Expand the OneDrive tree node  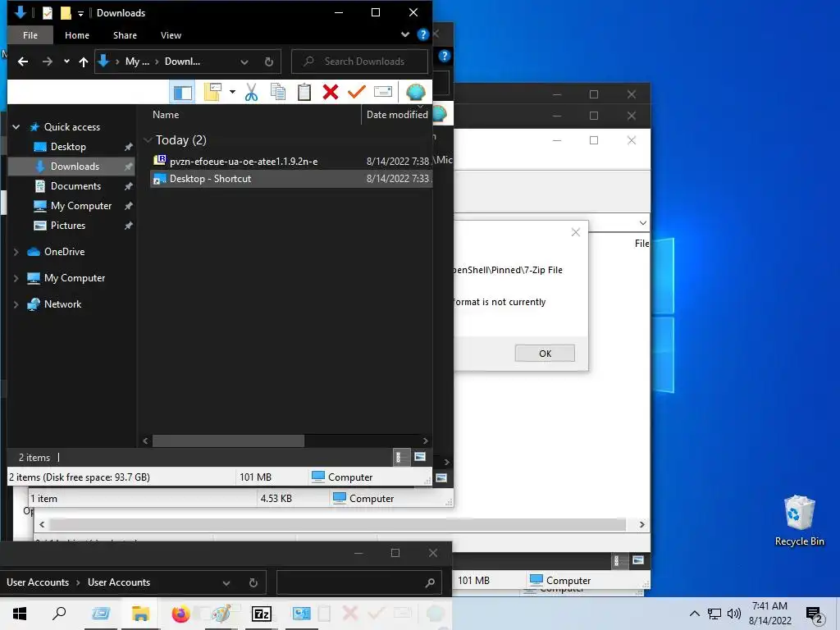(x=16, y=252)
